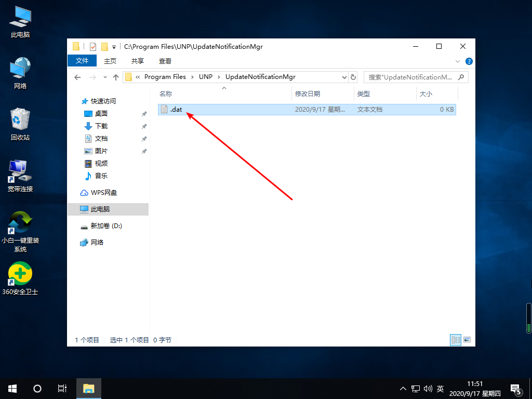Open the 文件 menu tab

pos(82,61)
